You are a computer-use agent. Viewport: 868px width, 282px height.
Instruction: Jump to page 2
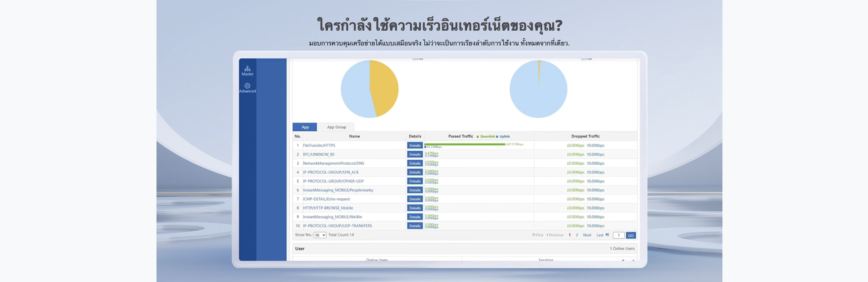pos(577,235)
